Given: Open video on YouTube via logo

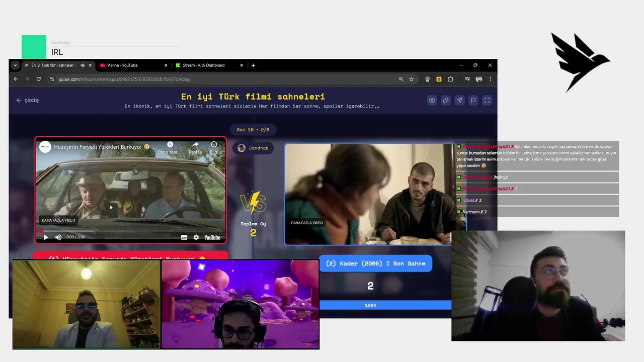Looking at the screenshot, I should 212,237.
